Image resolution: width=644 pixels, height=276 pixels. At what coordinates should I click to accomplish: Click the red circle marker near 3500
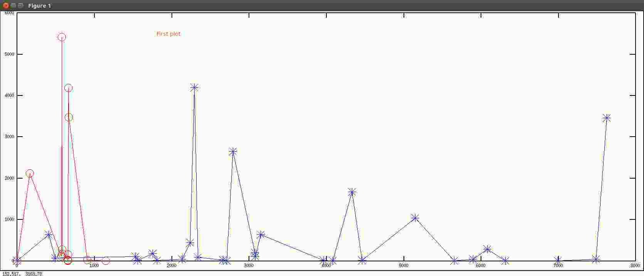(69, 117)
